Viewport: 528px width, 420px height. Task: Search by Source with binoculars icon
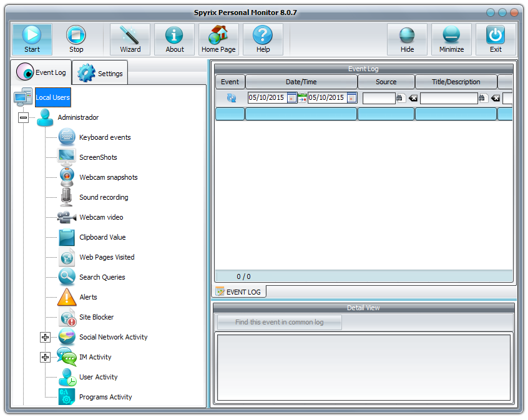(400, 98)
